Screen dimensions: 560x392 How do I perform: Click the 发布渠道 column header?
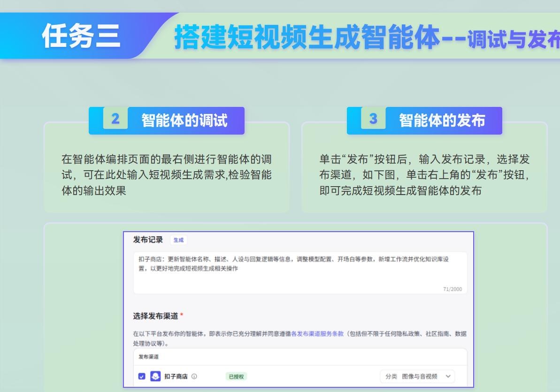(x=149, y=357)
